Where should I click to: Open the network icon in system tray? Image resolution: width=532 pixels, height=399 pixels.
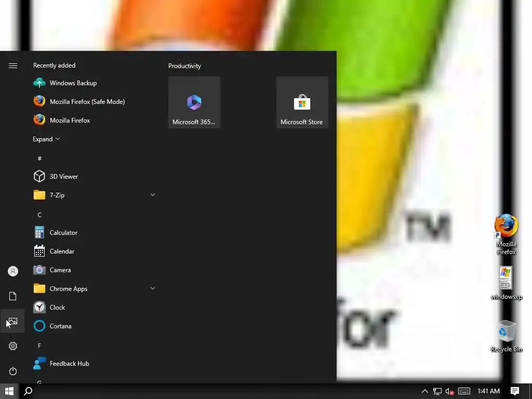[437, 391]
